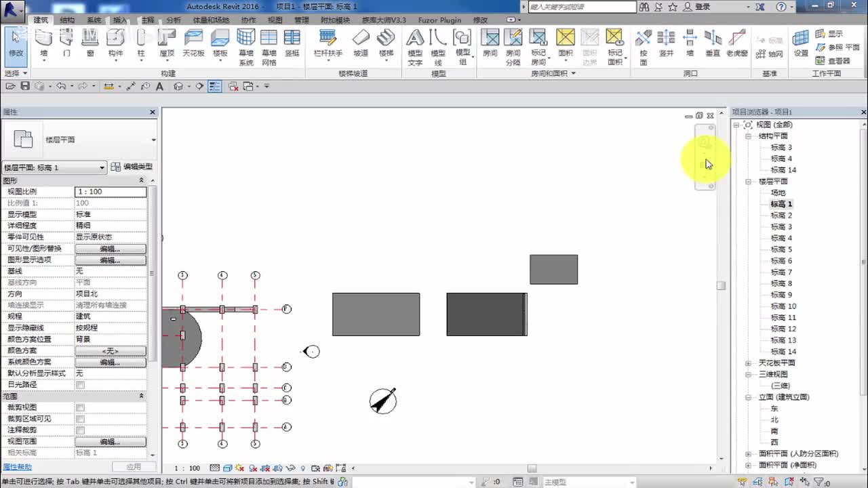This screenshot has width=868, height=488.
Task: Open the 选择 panel dropdown
Action: tap(16, 73)
